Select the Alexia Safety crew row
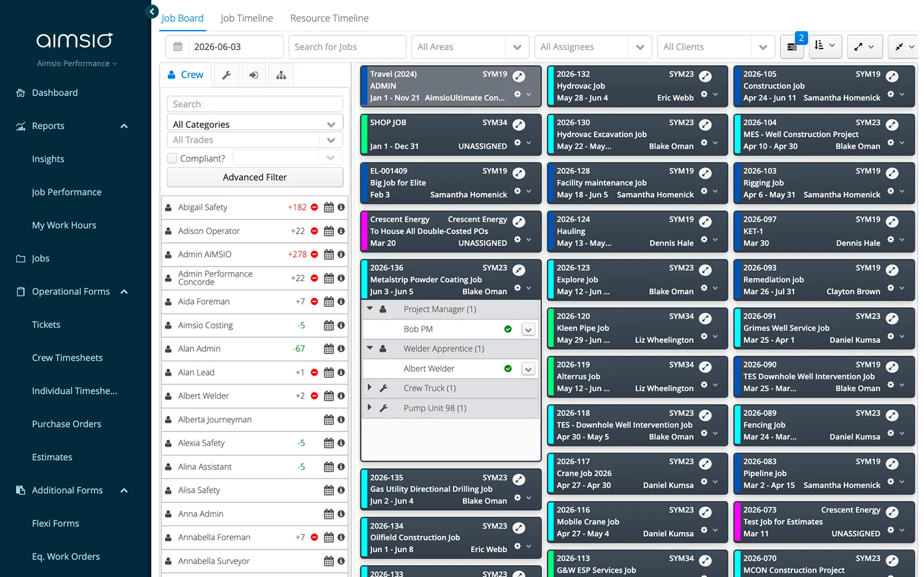Screen dimensions: 924x577 (x=255, y=443)
